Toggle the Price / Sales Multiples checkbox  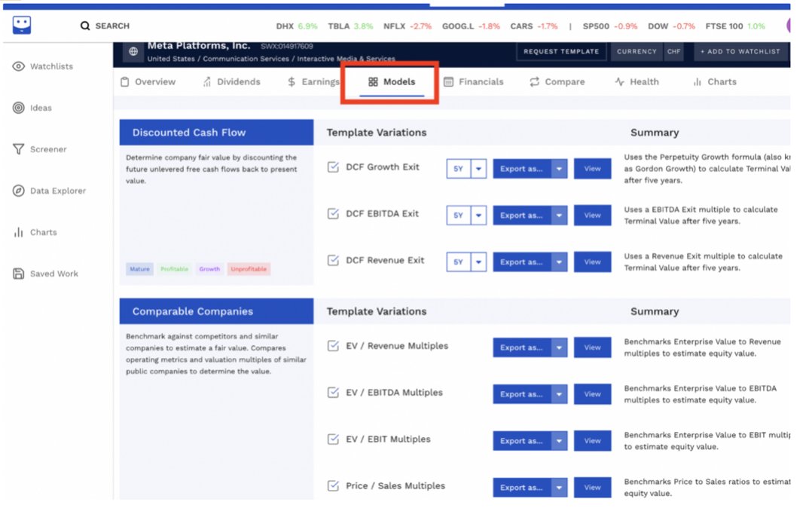[333, 485]
